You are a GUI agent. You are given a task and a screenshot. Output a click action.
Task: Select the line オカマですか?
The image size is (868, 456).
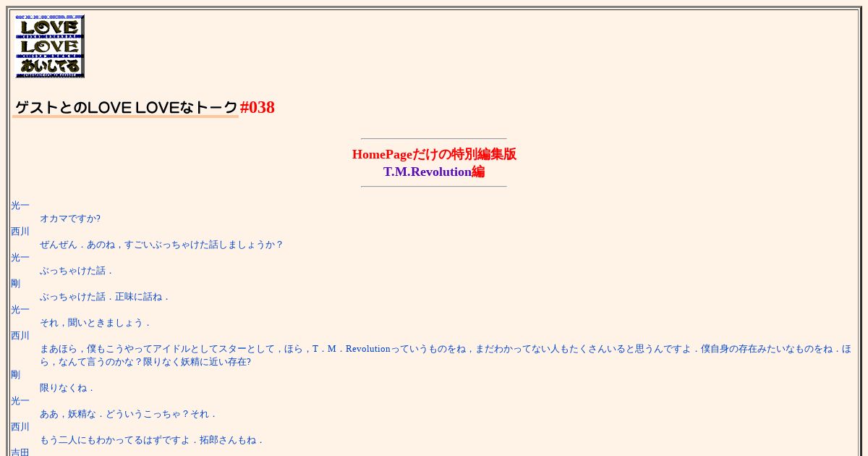click(x=70, y=219)
